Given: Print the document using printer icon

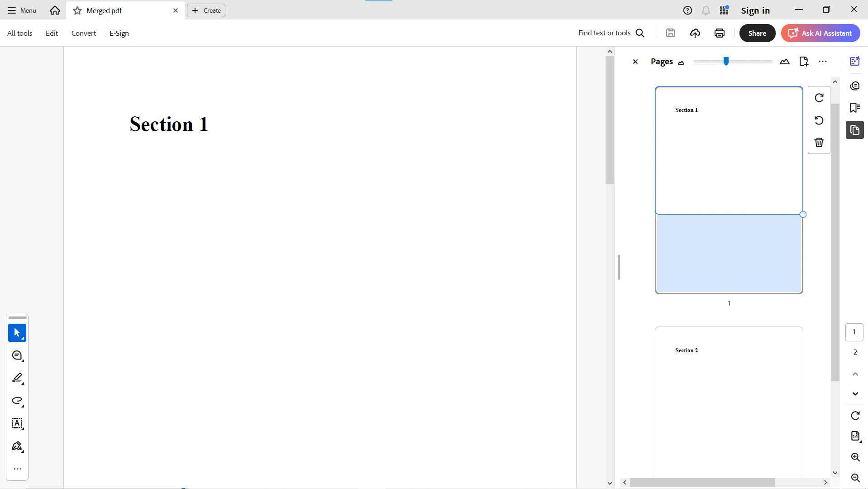Looking at the screenshot, I should click(x=719, y=33).
